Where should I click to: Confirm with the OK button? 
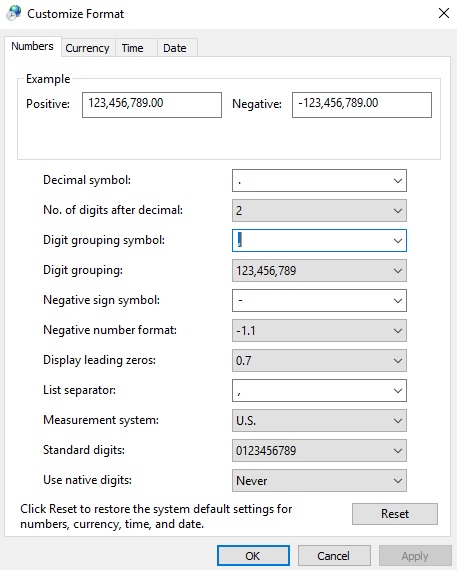(x=253, y=555)
